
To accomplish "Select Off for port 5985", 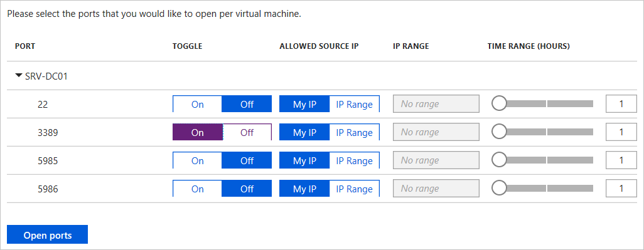I will point(247,160).
